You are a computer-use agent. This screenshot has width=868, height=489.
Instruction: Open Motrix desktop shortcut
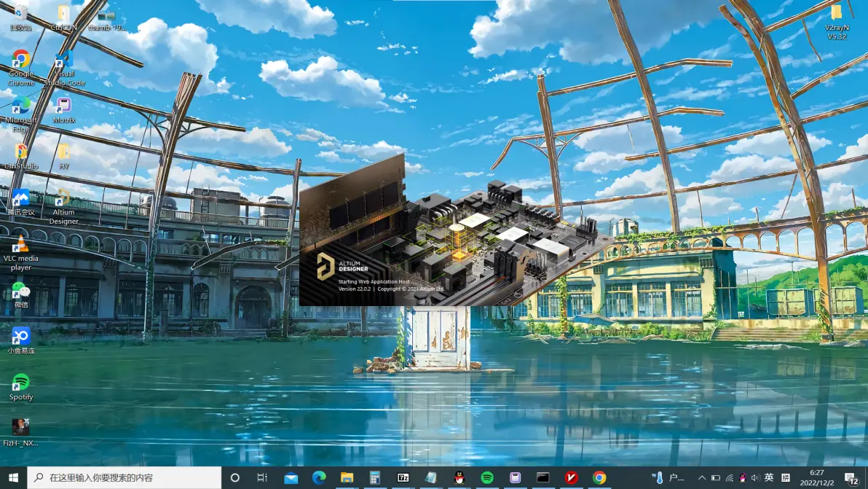pyautogui.click(x=63, y=109)
